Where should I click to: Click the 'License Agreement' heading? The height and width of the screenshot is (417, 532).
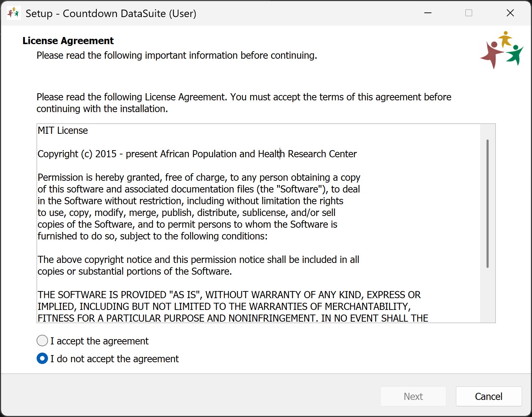68,41
